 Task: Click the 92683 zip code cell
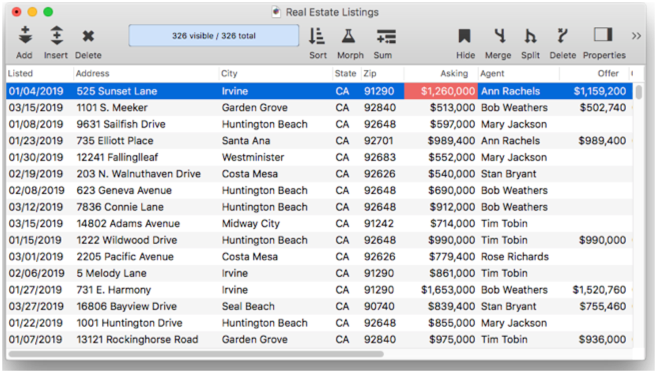[x=380, y=158]
